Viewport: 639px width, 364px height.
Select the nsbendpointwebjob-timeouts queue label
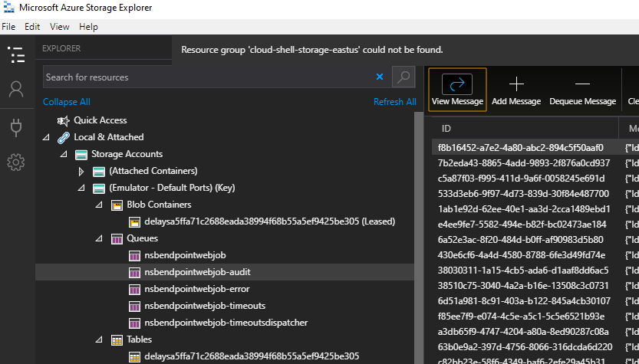coord(205,306)
